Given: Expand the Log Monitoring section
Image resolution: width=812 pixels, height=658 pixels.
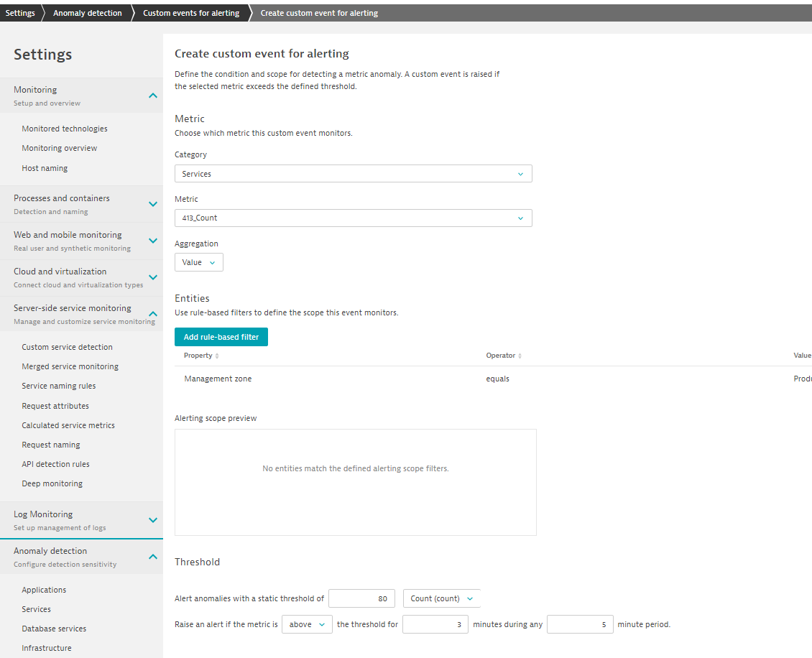Looking at the screenshot, I should [152, 520].
